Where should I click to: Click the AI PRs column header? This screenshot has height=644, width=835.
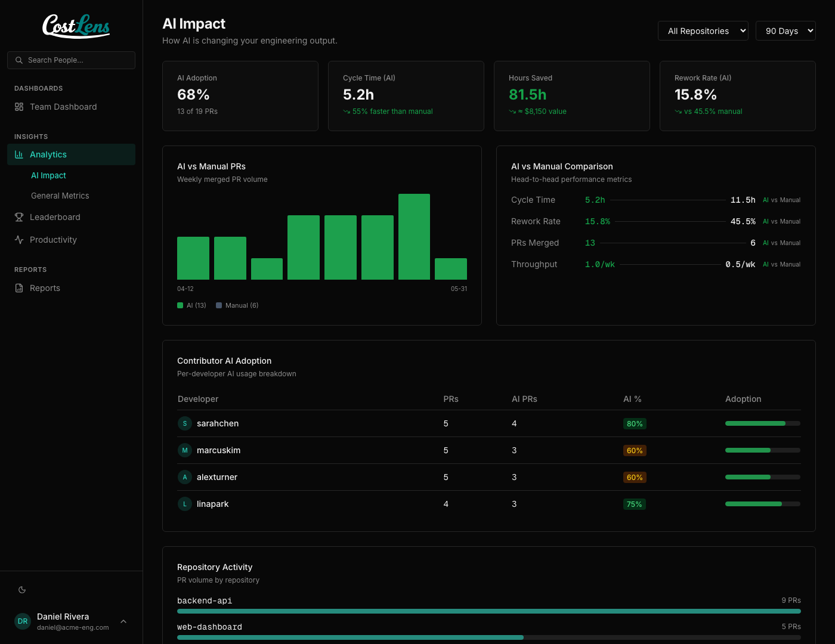[524, 399]
